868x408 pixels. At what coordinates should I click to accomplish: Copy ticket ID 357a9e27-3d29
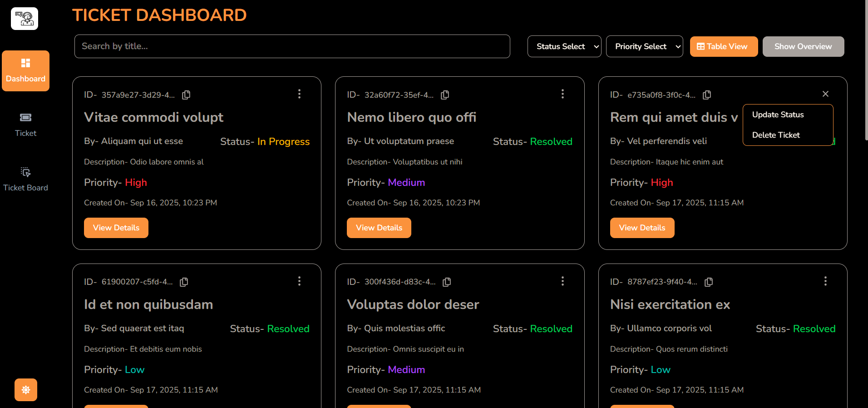click(186, 95)
